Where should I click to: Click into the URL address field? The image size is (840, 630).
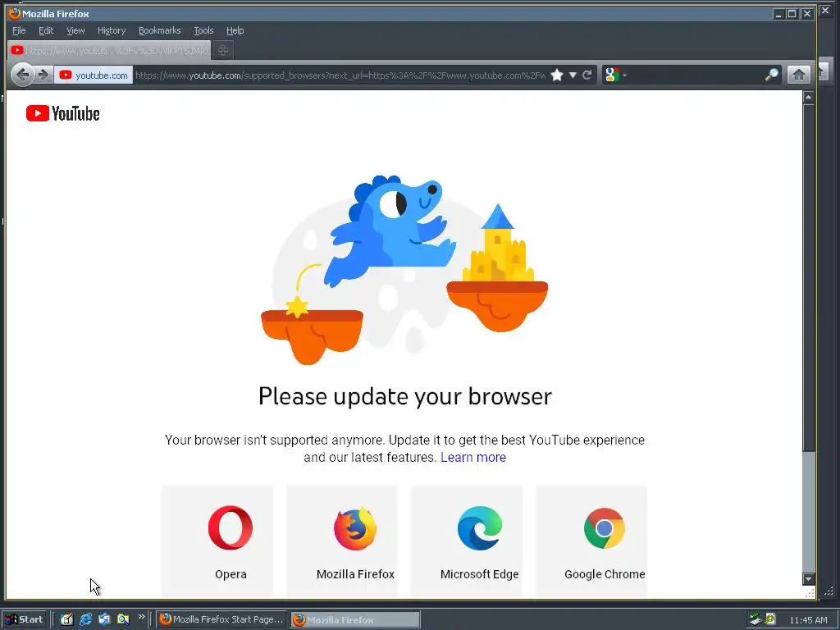(x=340, y=75)
